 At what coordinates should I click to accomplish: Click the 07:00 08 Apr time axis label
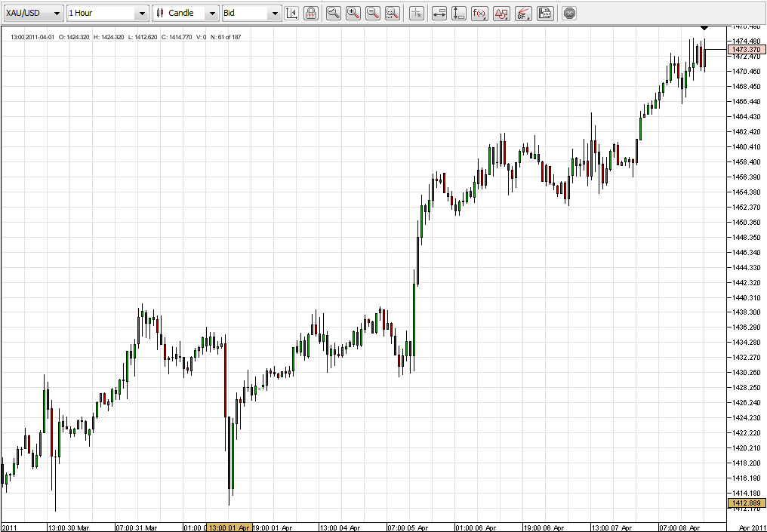point(680,528)
